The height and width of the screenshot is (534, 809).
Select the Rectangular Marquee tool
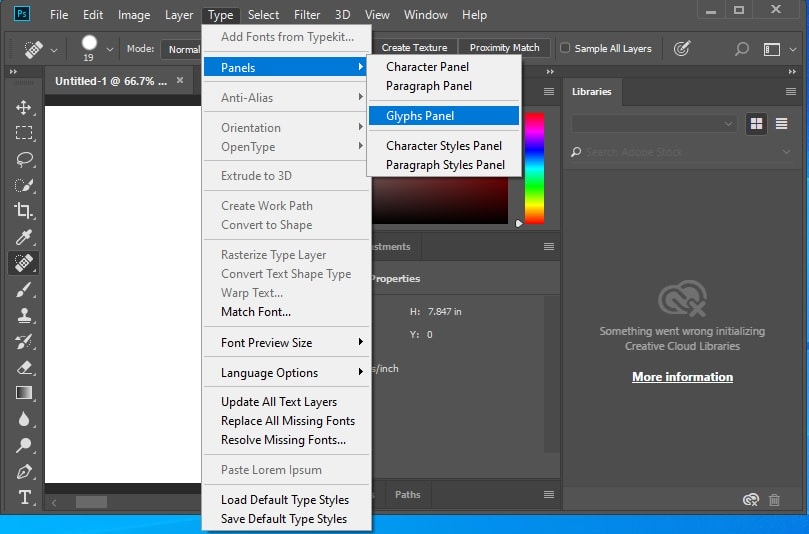pyautogui.click(x=23, y=133)
